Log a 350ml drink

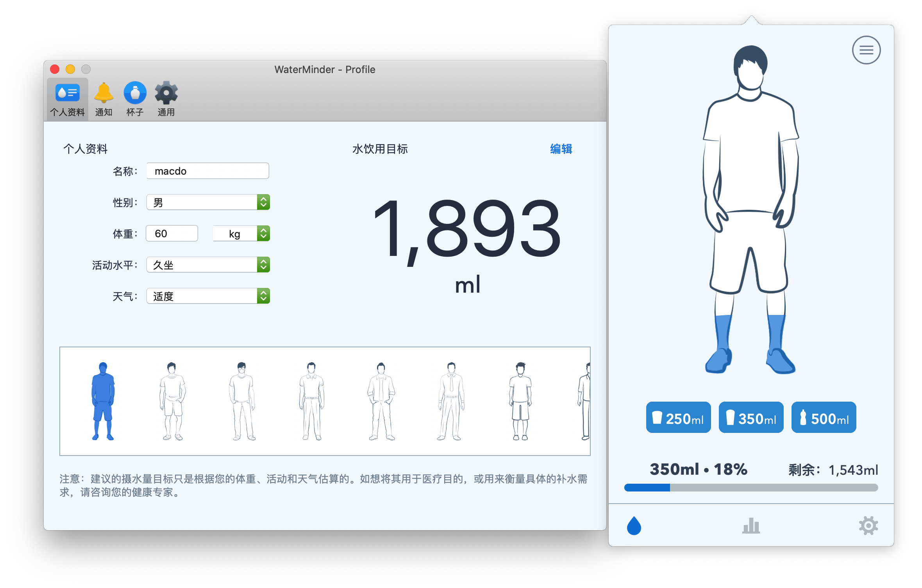tap(751, 417)
